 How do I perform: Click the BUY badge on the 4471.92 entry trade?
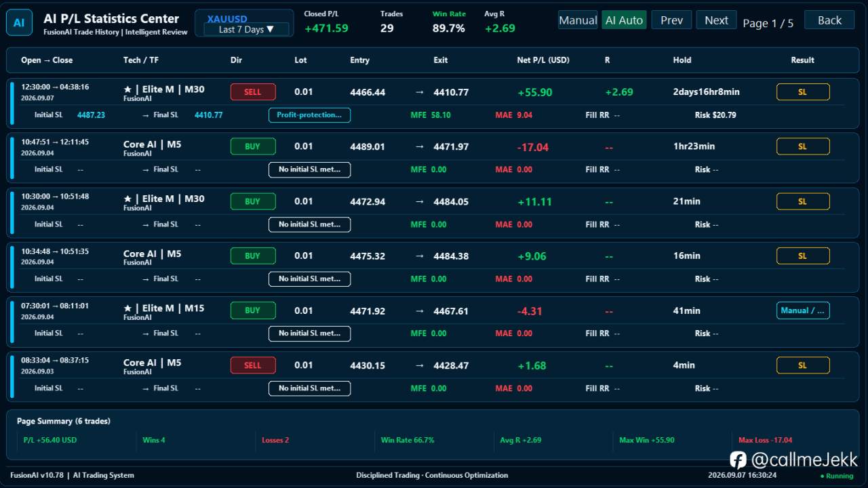coord(253,310)
